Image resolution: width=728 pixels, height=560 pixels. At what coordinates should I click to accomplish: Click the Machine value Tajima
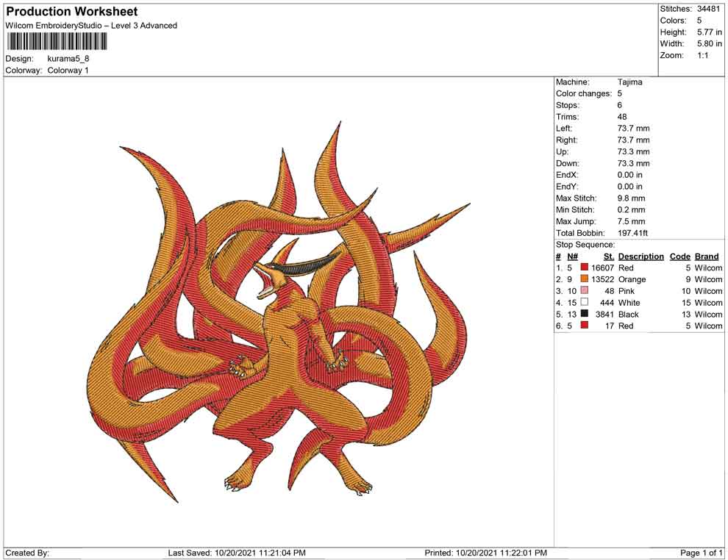pos(630,82)
